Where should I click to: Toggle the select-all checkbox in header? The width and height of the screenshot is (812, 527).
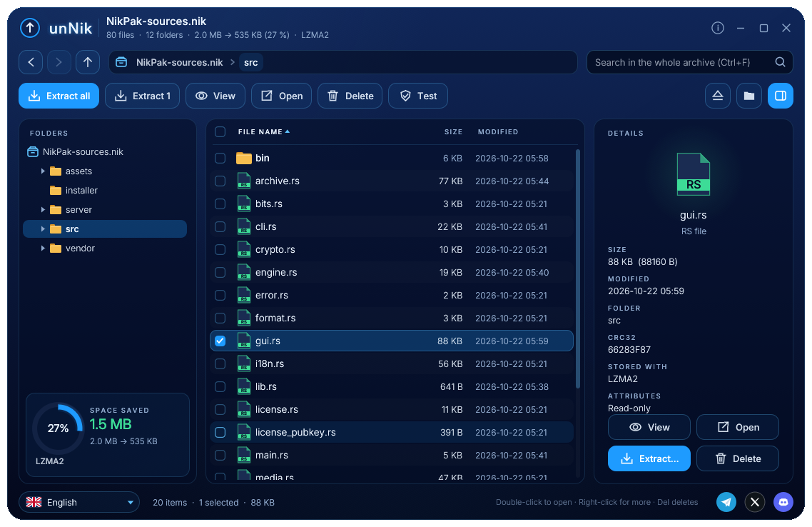tap(220, 131)
